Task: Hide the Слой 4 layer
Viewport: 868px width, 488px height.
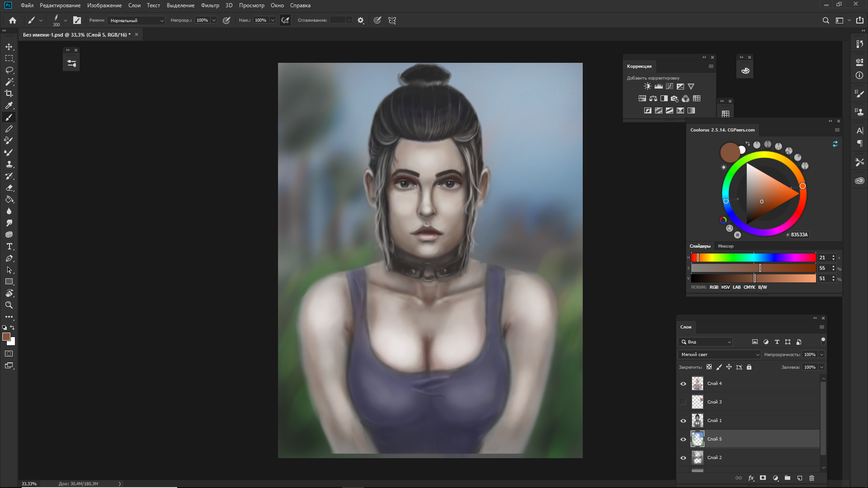Action: (x=683, y=384)
